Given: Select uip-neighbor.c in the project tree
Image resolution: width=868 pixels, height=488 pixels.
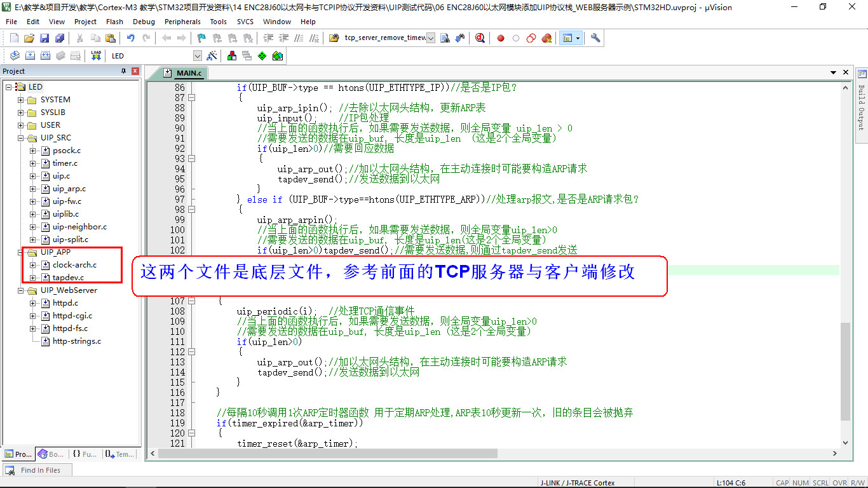Looking at the screenshot, I should pos(79,227).
